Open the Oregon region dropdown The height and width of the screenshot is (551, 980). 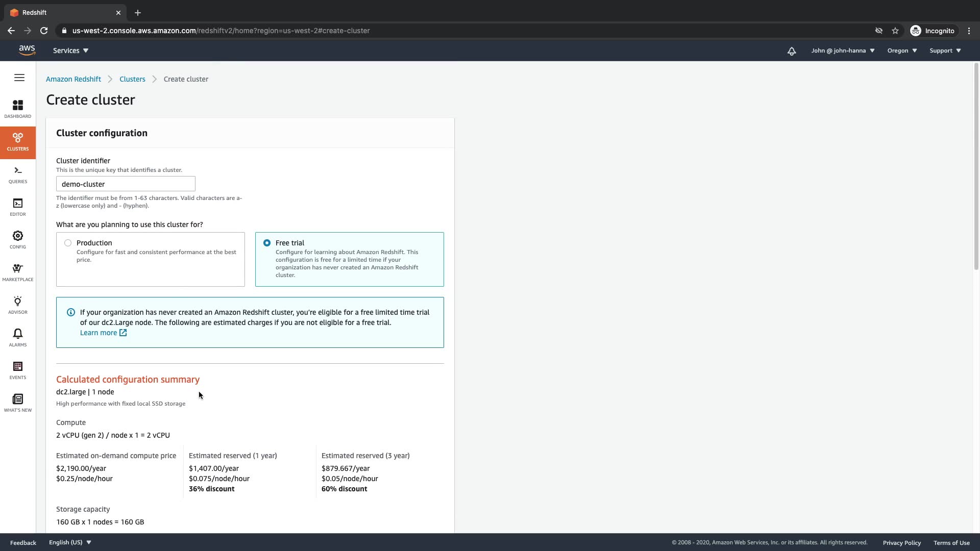point(902,51)
